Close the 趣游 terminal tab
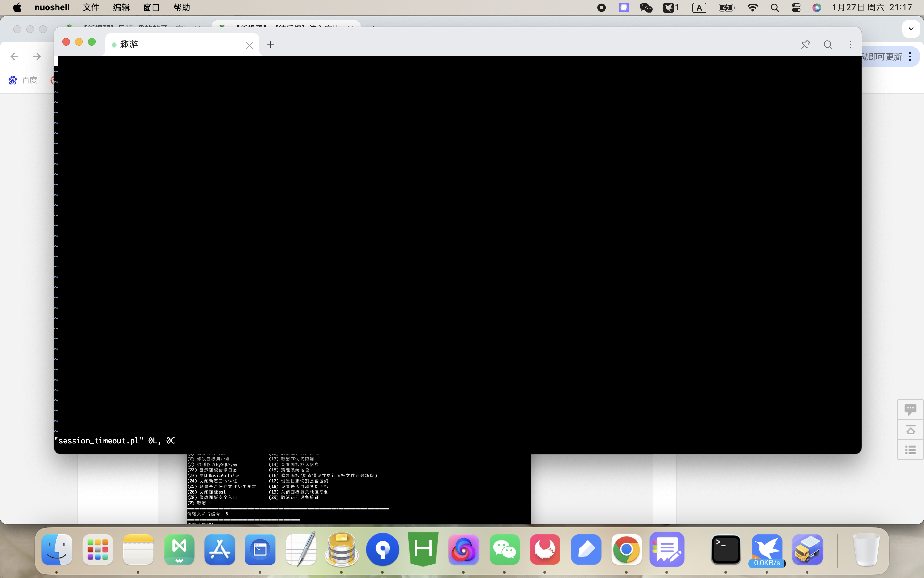 [x=249, y=46]
